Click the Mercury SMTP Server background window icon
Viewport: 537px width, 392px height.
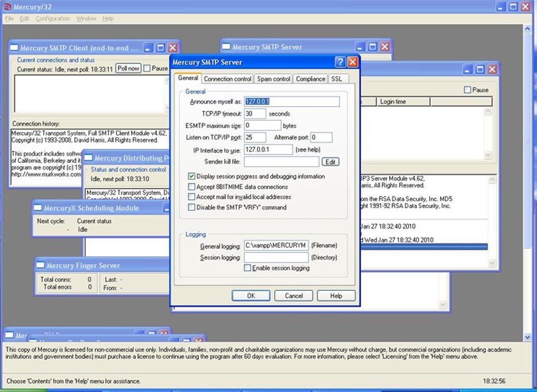[x=226, y=47]
